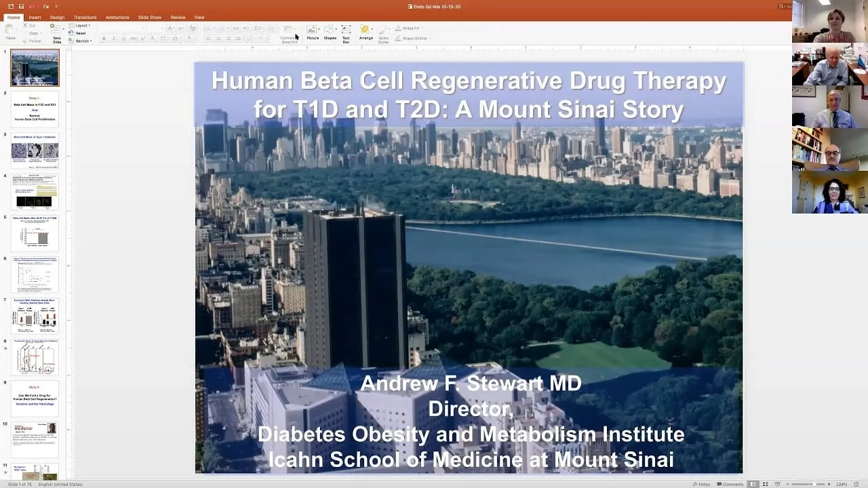
Task: Toggle Underline formatting
Action: 123,39
